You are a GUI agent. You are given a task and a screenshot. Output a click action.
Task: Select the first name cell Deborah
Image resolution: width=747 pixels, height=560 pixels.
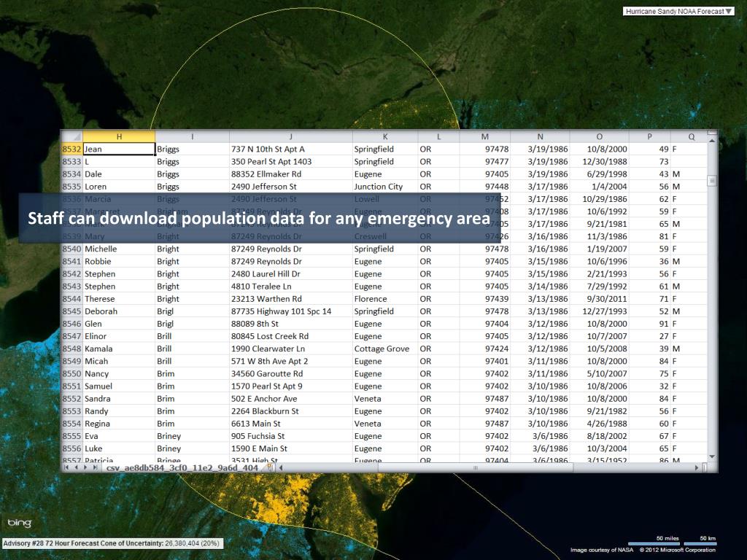(119, 311)
